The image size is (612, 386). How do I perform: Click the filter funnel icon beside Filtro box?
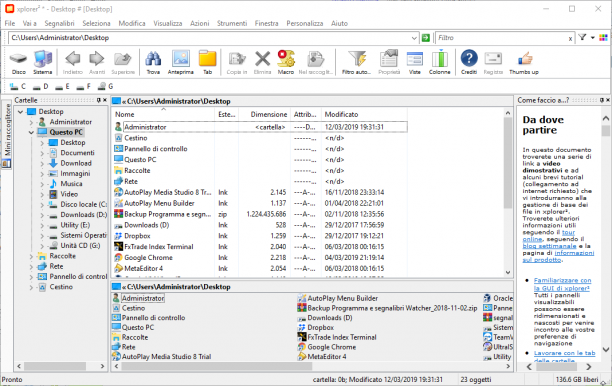click(582, 37)
